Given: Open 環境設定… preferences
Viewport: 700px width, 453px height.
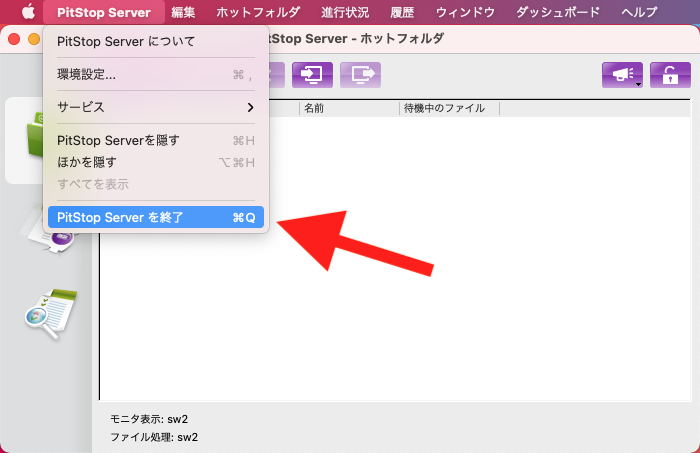Looking at the screenshot, I should tap(155, 74).
